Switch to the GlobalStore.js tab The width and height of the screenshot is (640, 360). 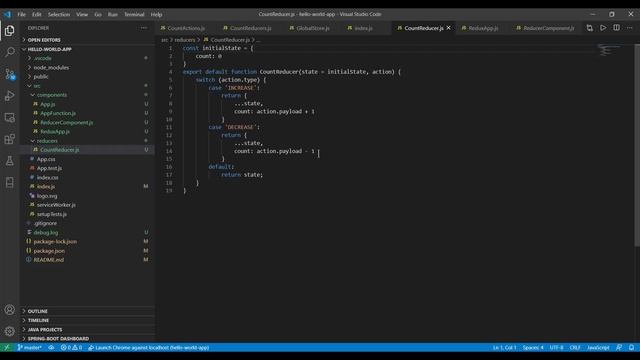pos(313,28)
